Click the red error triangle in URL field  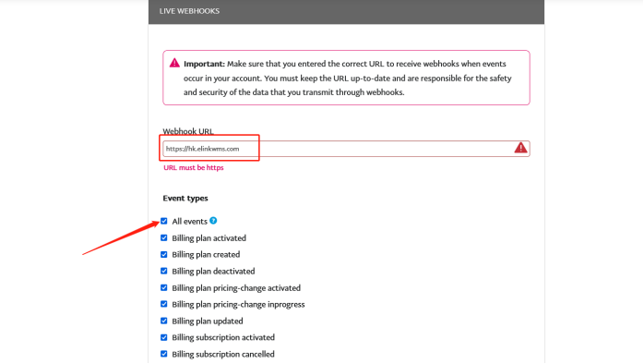520,148
